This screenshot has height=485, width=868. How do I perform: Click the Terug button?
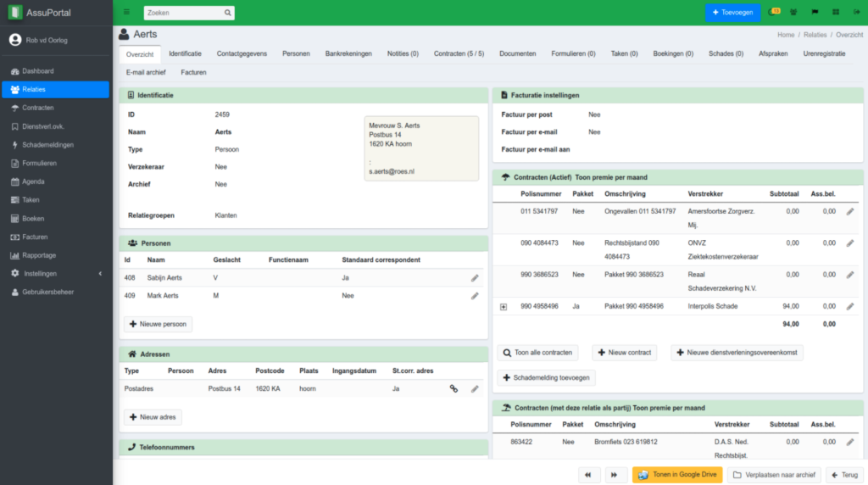(x=845, y=475)
